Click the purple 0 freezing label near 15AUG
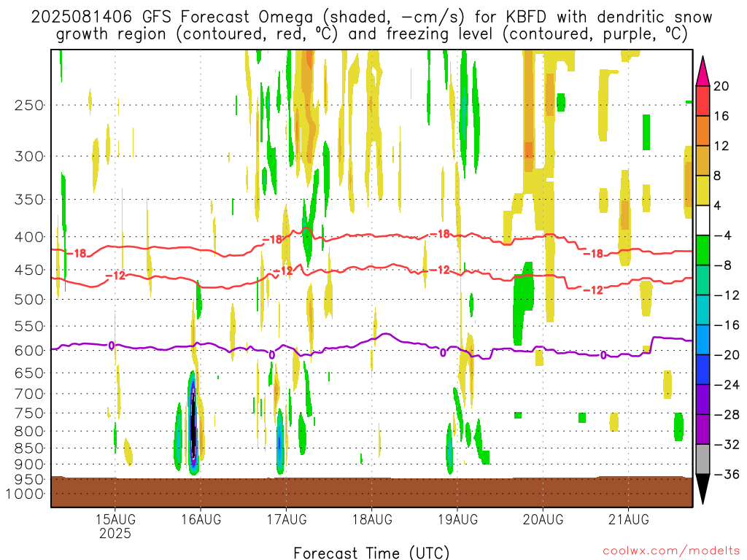 tap(112, 346)
